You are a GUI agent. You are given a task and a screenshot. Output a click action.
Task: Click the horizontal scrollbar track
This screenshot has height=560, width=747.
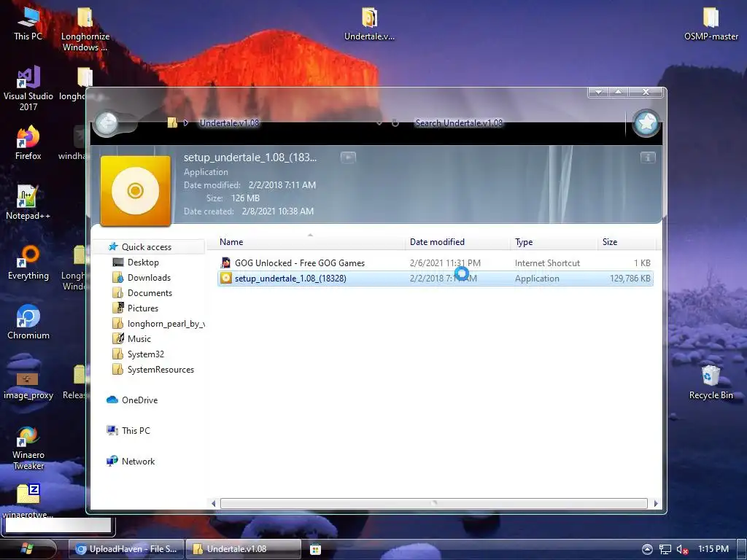point(434,503)
